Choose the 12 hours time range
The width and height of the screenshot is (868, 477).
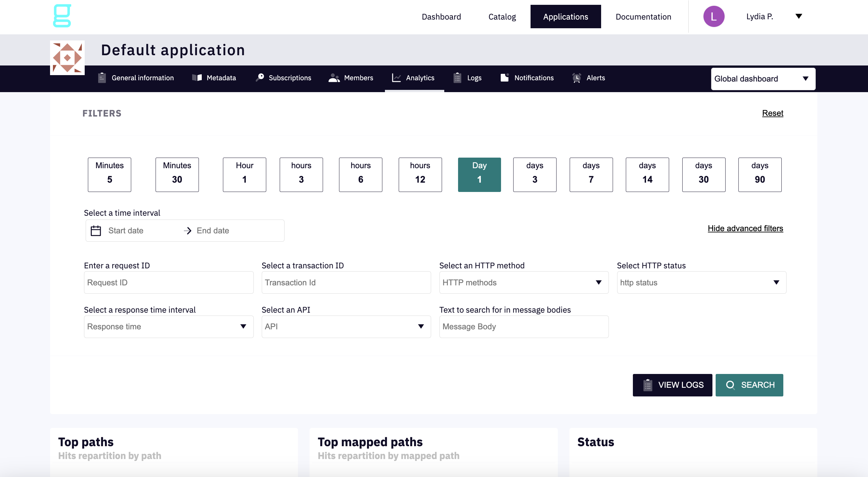(420, 175)
